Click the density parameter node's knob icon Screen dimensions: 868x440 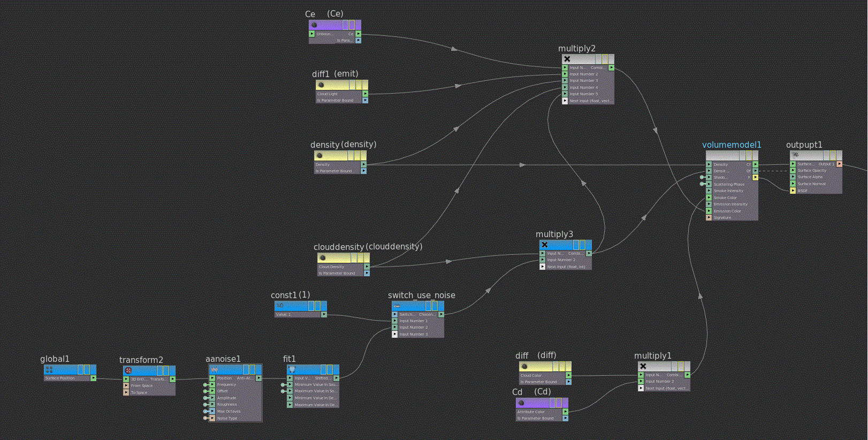tap(320, 156)
